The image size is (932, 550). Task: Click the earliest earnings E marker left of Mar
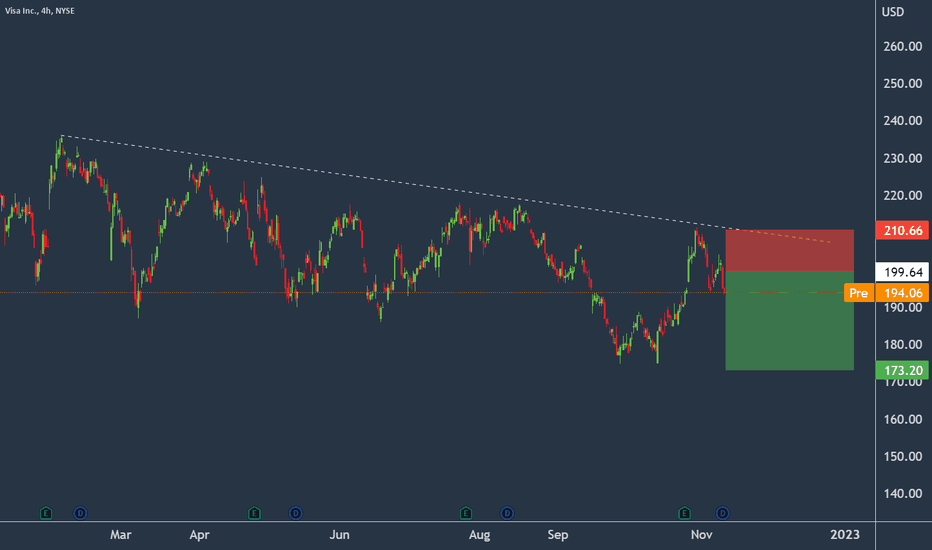tap(46, 513)
